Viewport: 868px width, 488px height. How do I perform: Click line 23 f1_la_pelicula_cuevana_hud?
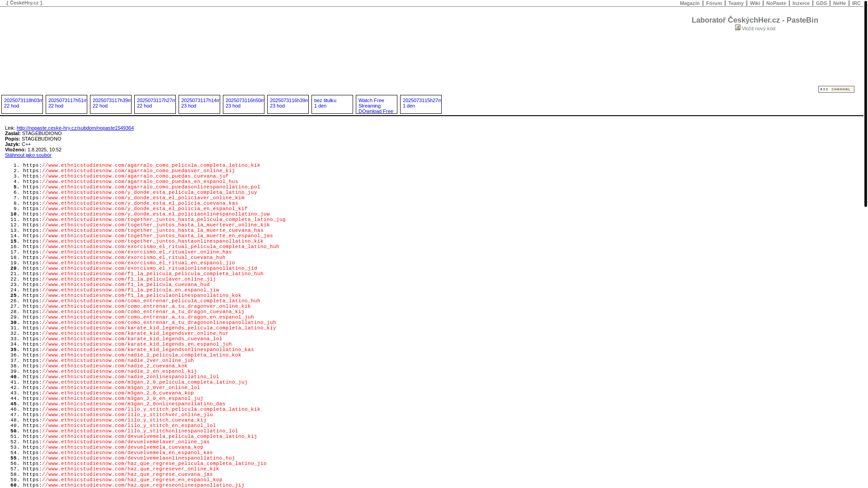click(116, 285)
